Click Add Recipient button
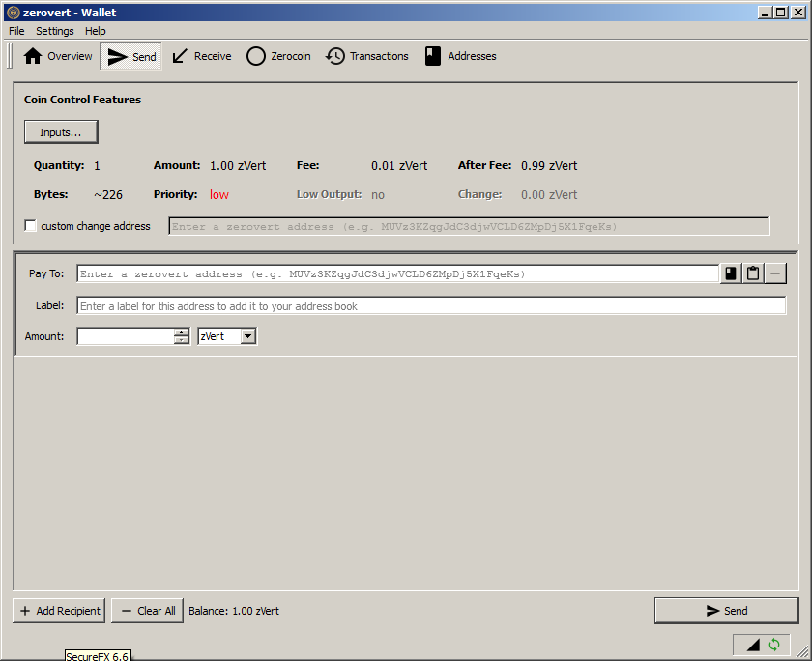Viewport: 812px width, 661px height. [59, 611]
